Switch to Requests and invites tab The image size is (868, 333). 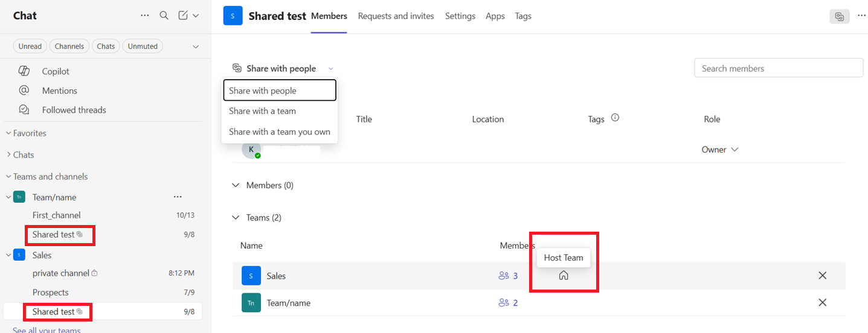point(396,16)
